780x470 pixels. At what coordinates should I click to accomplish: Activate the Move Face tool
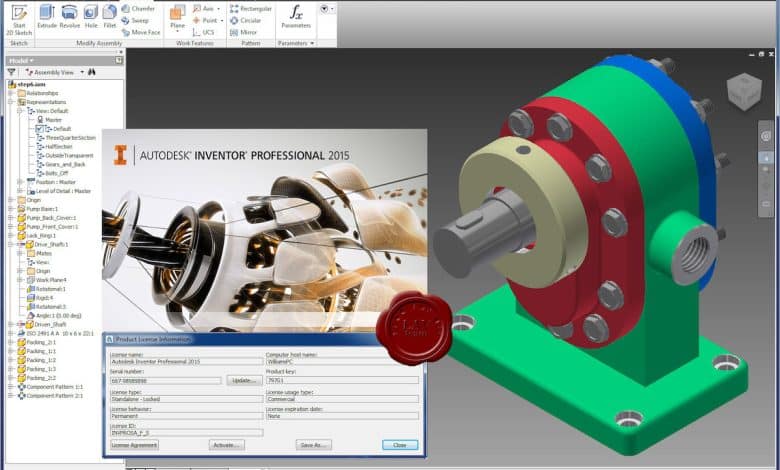click(x=141, y=32)
